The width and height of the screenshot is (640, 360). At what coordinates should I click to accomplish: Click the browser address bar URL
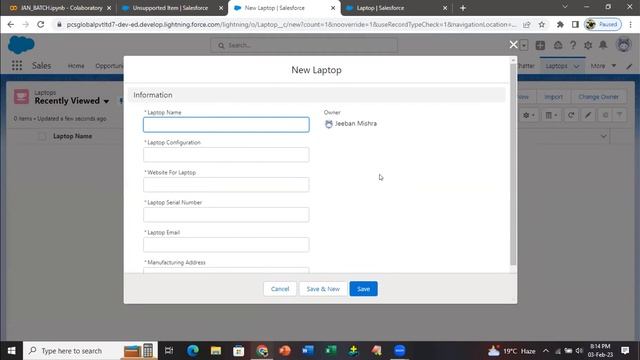[291, 24]
